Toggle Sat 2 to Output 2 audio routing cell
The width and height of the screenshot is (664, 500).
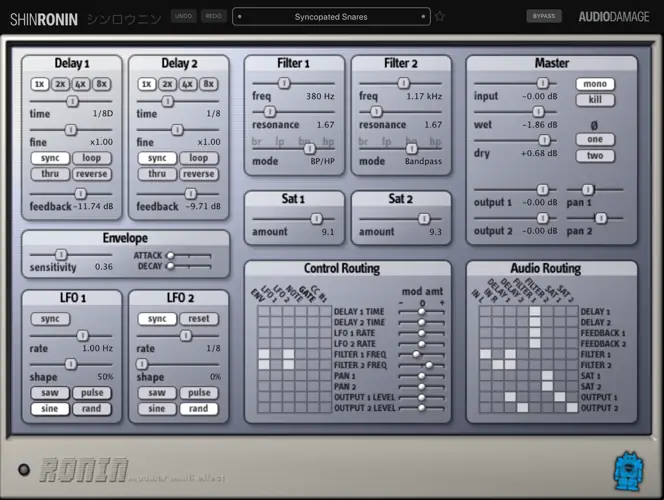point(572,408)
